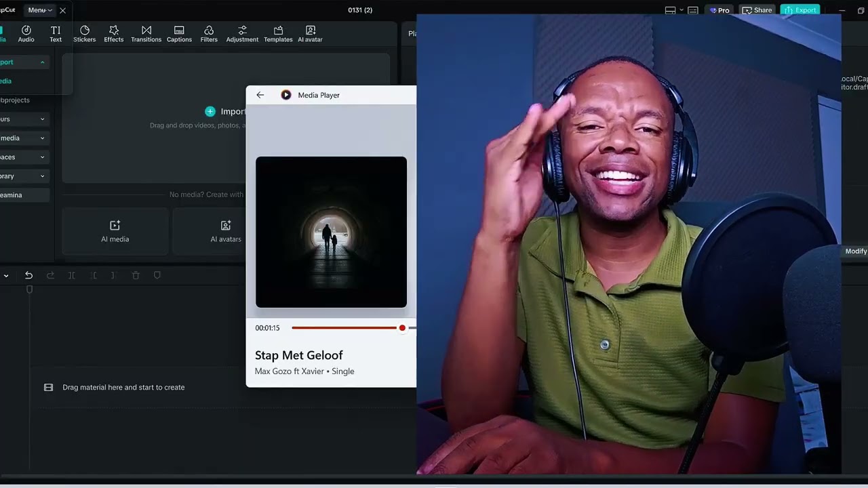Delete the selected timeline clip
Image resolution: width=868 pixels, height=488 pixels.
pyautogui.click(x=136, y=275)
